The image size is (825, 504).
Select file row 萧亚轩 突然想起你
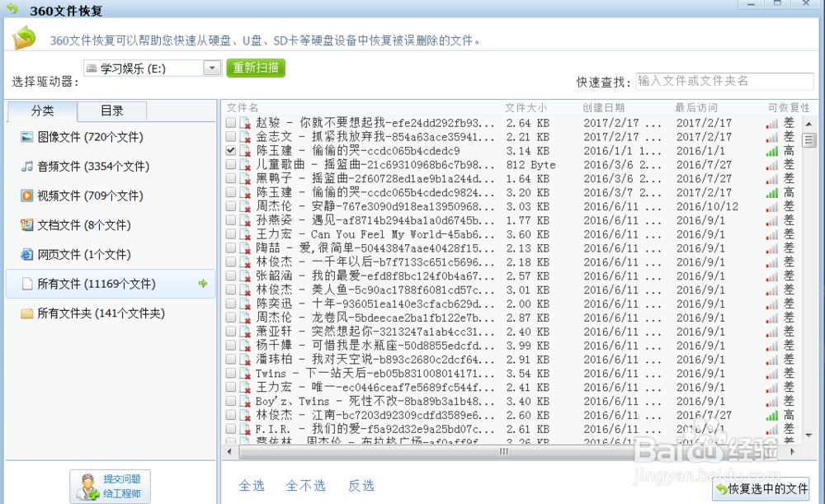[x=511, y=332]
